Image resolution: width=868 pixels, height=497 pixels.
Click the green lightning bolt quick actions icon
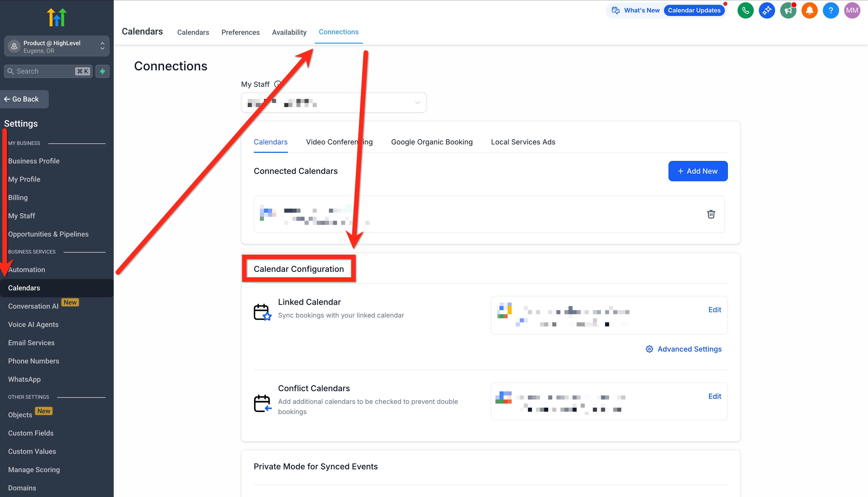[102, 71]
